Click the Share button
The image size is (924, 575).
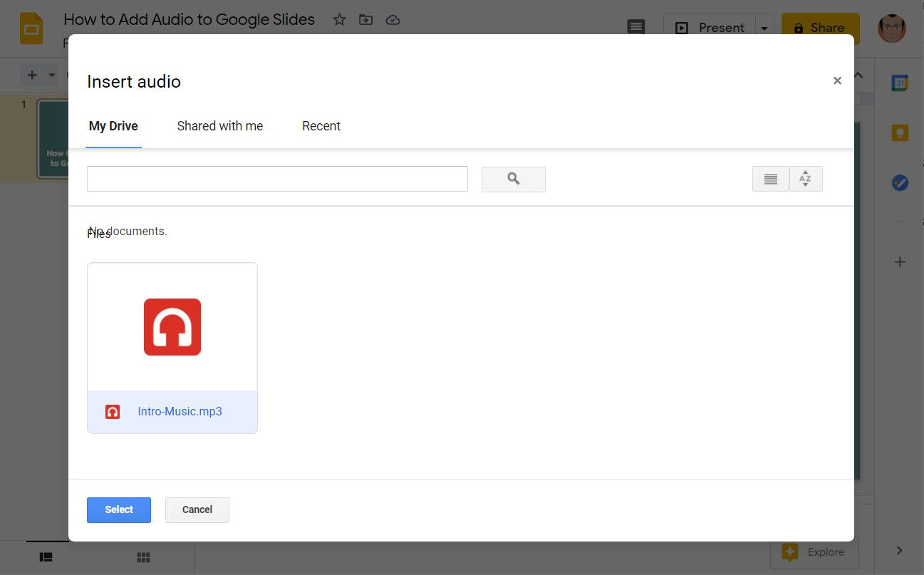[820, 29]
